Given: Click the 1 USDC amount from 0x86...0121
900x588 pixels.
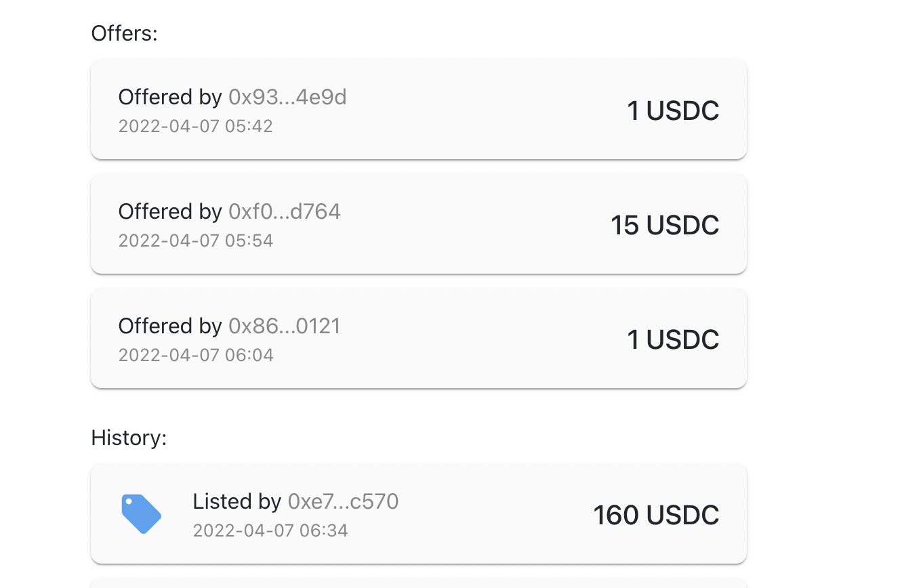Looking at the screenshot, I should pyautogui.click(x=672, y=340).
